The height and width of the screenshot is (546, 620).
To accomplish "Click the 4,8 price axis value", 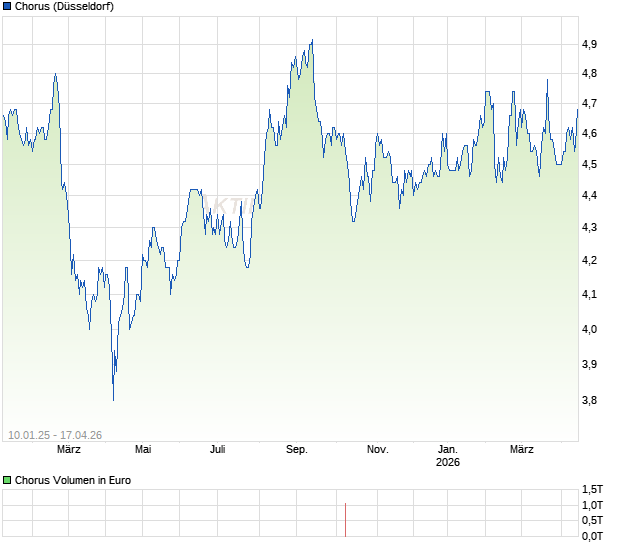I will [x=589, y=73].
